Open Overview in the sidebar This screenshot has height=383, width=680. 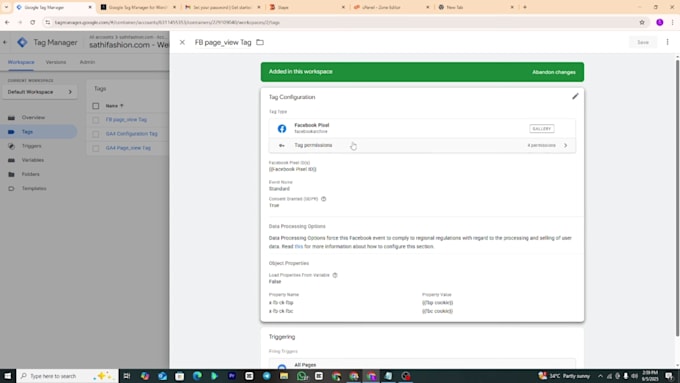(33, 118)
